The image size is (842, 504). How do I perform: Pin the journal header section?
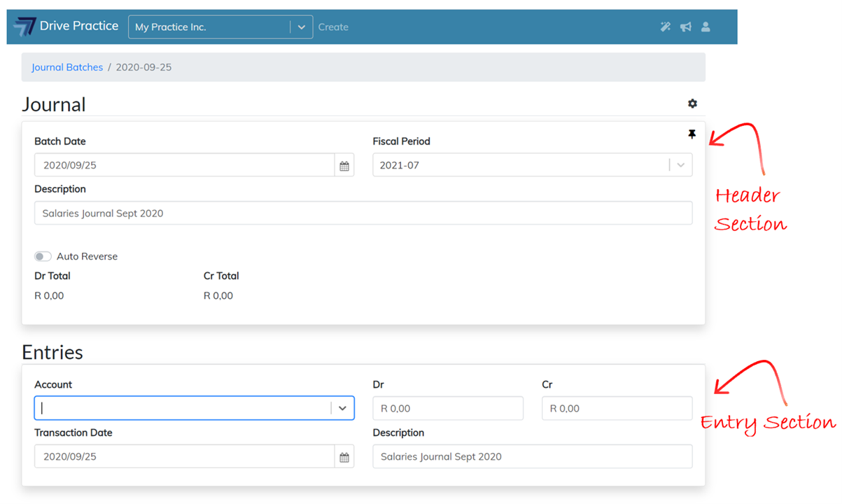[x=692, y=134]
